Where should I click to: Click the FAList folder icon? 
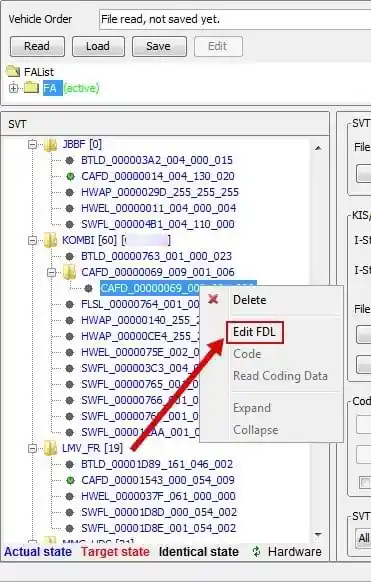pos(13,71)
